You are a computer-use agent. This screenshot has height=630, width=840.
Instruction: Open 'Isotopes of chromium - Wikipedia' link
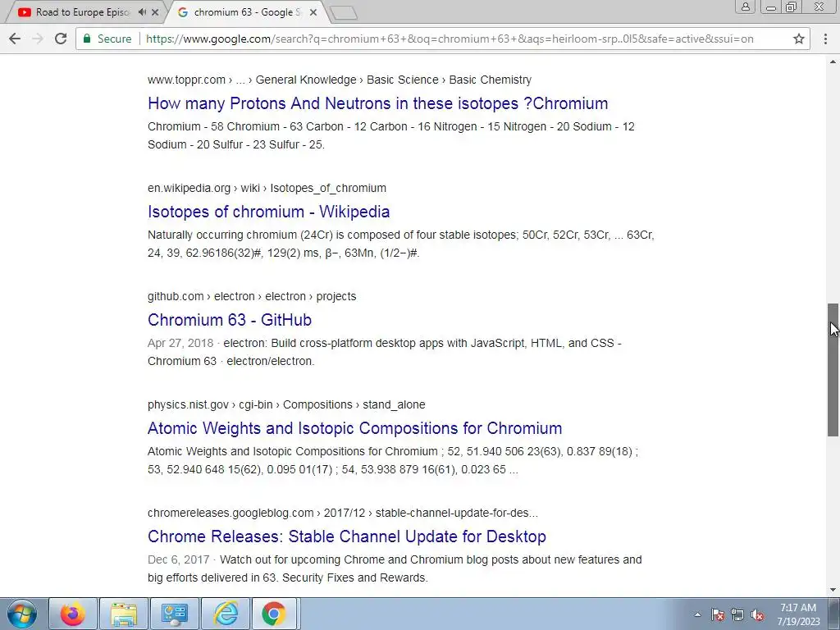[268, 211]
